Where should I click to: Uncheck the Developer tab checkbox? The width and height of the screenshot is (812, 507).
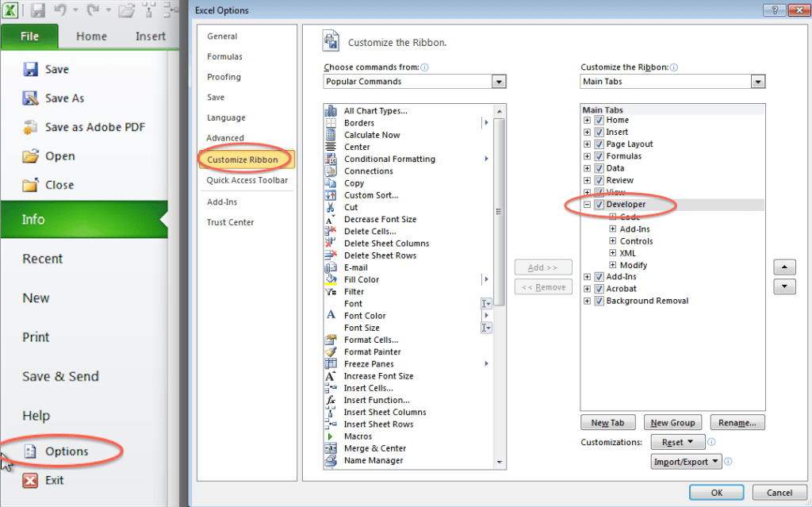point(599,204)
